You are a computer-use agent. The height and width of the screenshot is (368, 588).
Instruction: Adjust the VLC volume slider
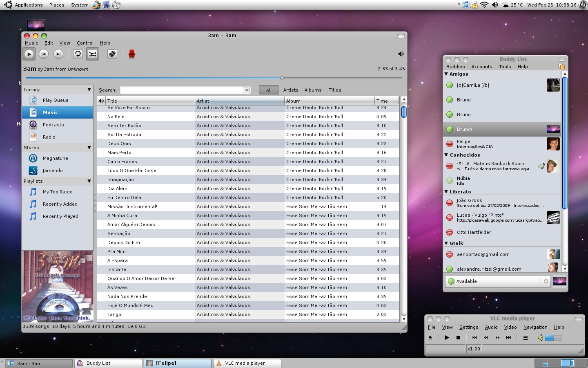pyautogui.click(x=553, y=338)
